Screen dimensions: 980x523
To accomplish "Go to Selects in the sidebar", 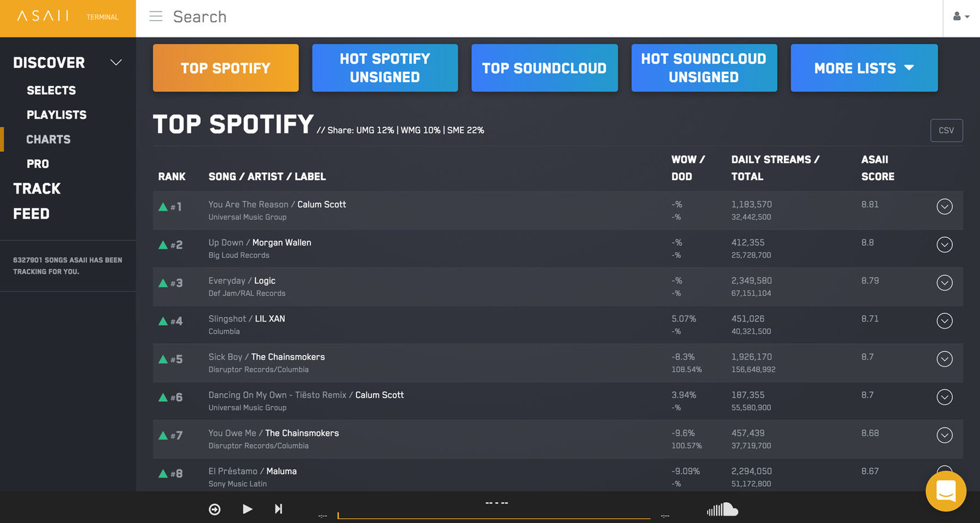I will tap(51, 91).
